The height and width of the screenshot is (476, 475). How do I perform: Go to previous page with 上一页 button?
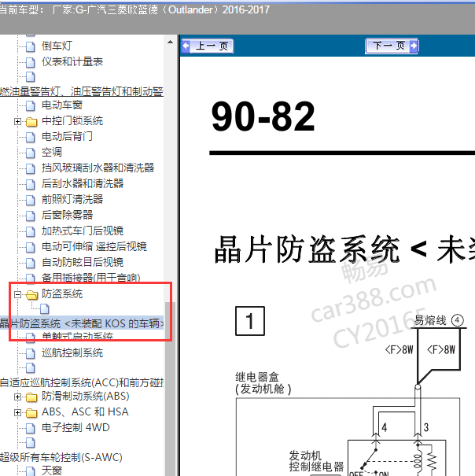(208, 46)
